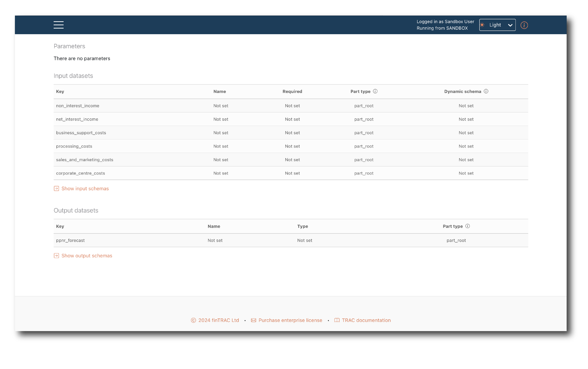Expand Show input schemas

pos(85,189)
